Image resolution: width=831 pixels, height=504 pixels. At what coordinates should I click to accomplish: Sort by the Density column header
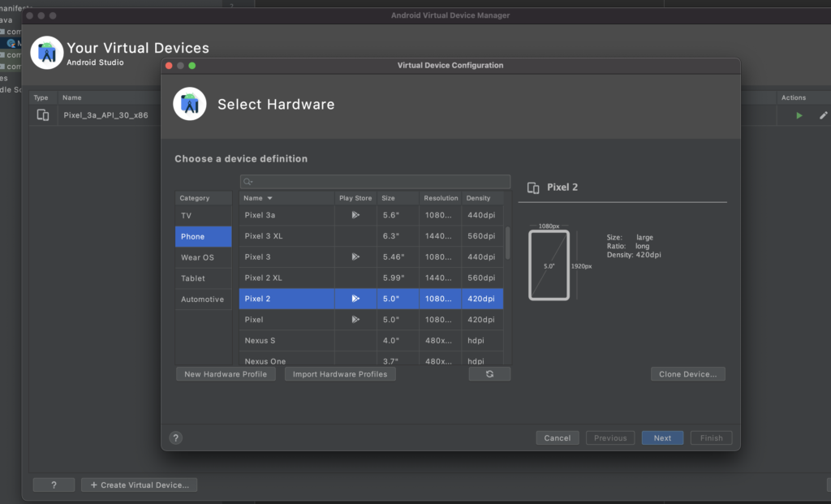(x=482, y=198)
